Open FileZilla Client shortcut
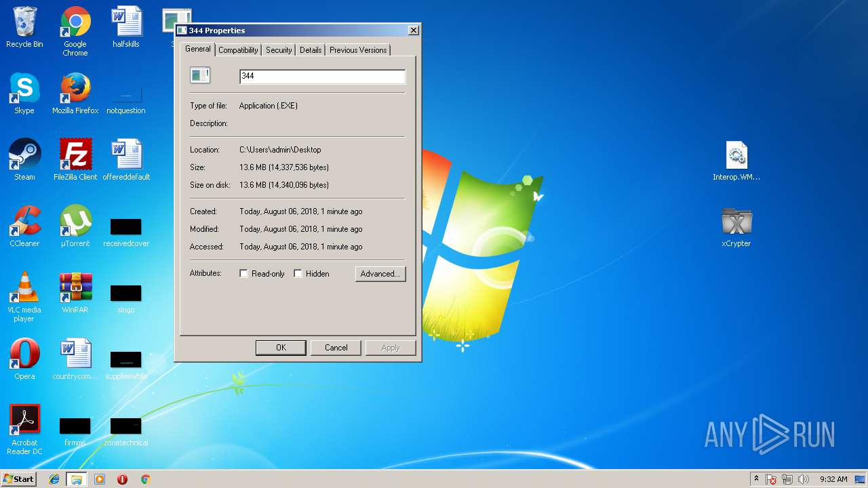 click(x=75, y=161)
